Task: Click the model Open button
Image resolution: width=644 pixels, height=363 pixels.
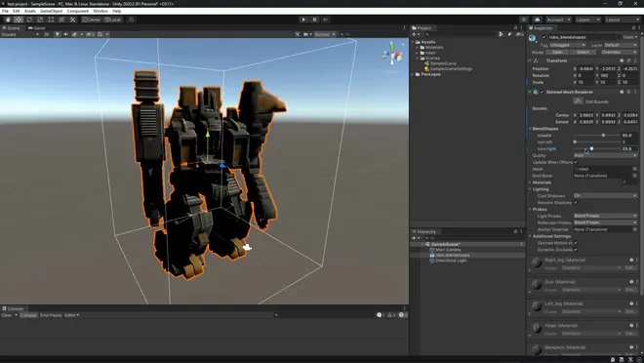Action: pyautogui.click(x=557, y=52)
